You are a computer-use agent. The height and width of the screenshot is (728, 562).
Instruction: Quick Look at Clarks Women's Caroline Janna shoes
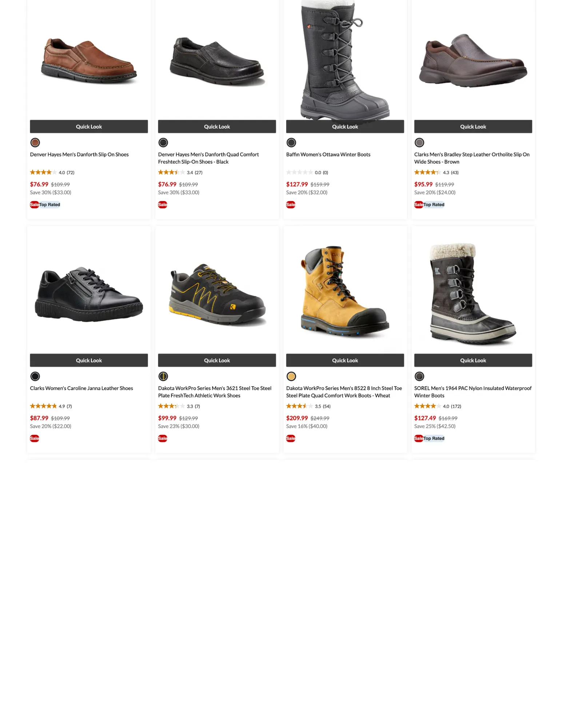pyautogui.click(x=89, y=360)
